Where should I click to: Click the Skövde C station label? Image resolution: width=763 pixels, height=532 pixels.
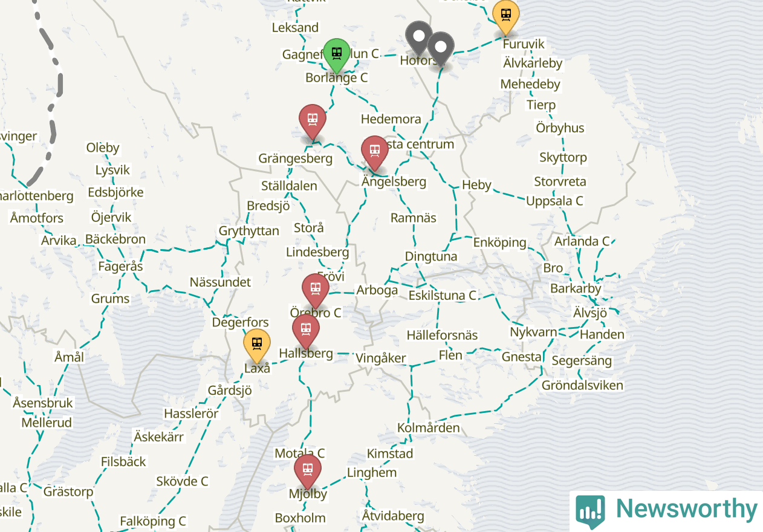click(182, 481)
